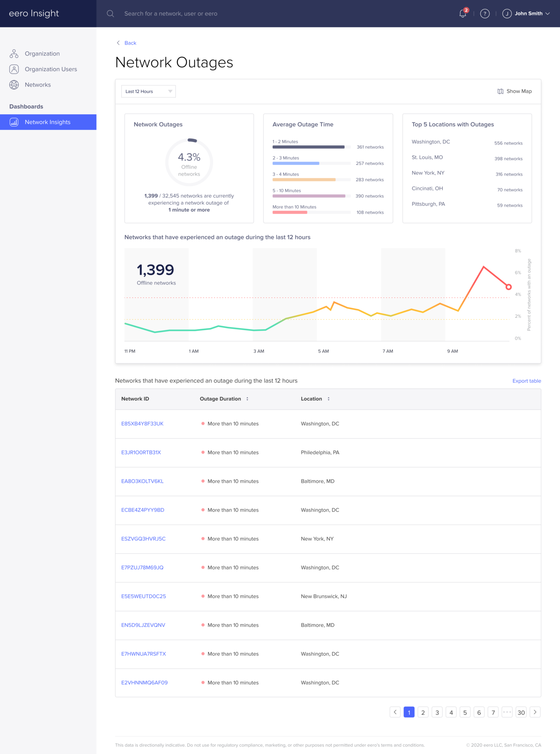Sort table by Location column
560x754 pixels.
coord(328,399)
